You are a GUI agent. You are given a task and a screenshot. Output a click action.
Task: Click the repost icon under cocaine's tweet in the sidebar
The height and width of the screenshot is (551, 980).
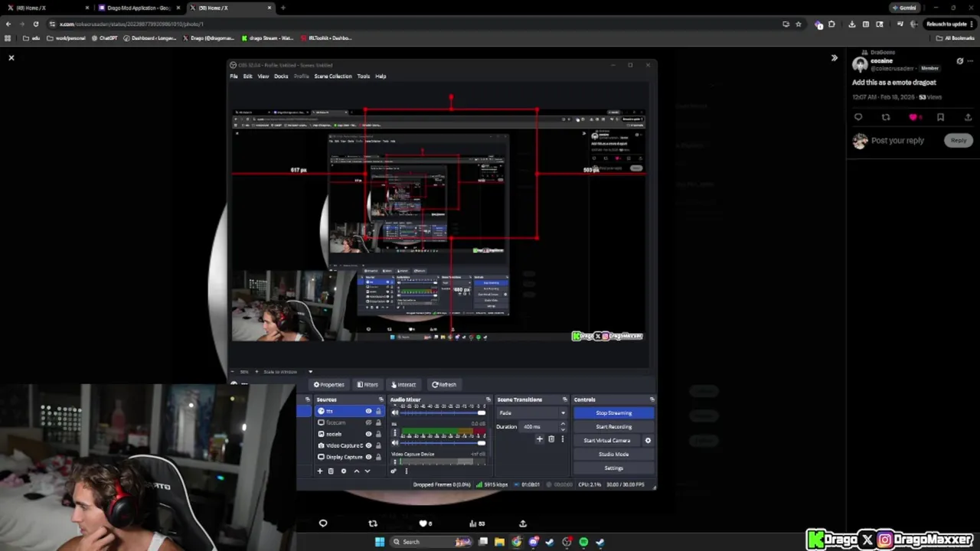(886, 117)
